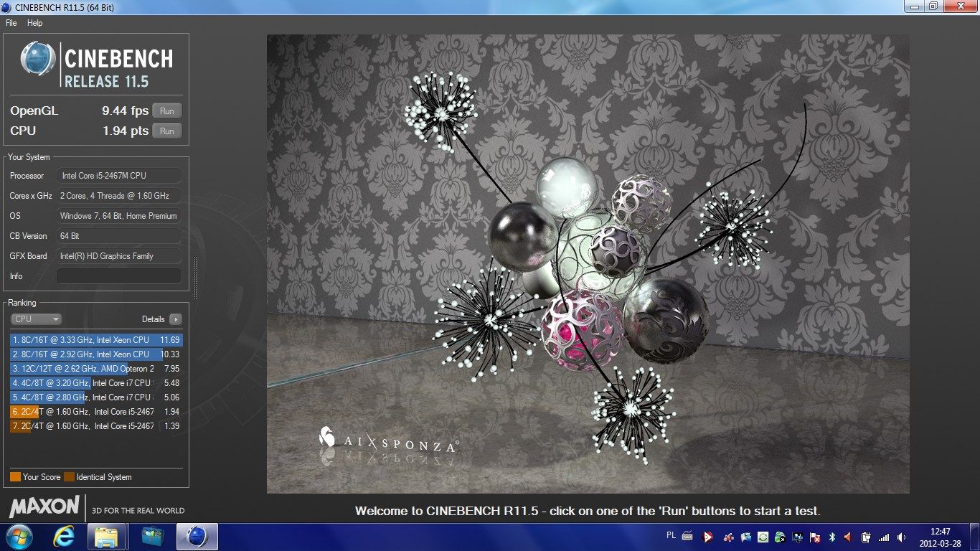Viewport: 980px width, 551px height.
Task: Open the CPU ranking type dropdown
Action: pyautogui.click(x=36, y=319)
